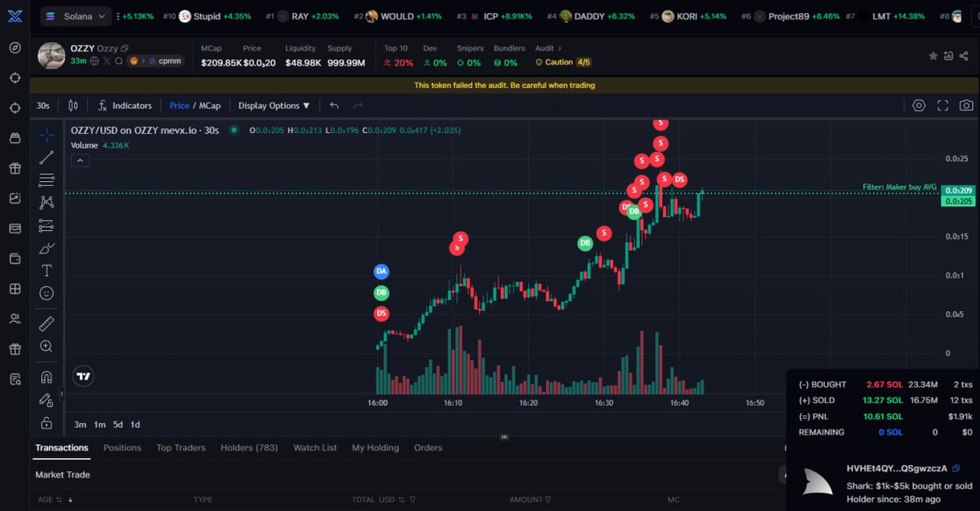Switch to the Transactions tab
Image resolution: width=980 pixels, height=511 pixels.
[x=62, y=447]
